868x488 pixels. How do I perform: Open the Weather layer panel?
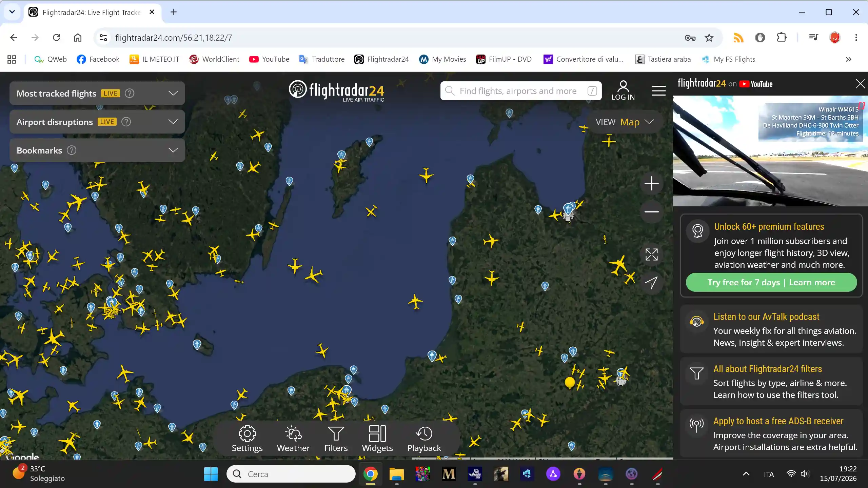293,439
